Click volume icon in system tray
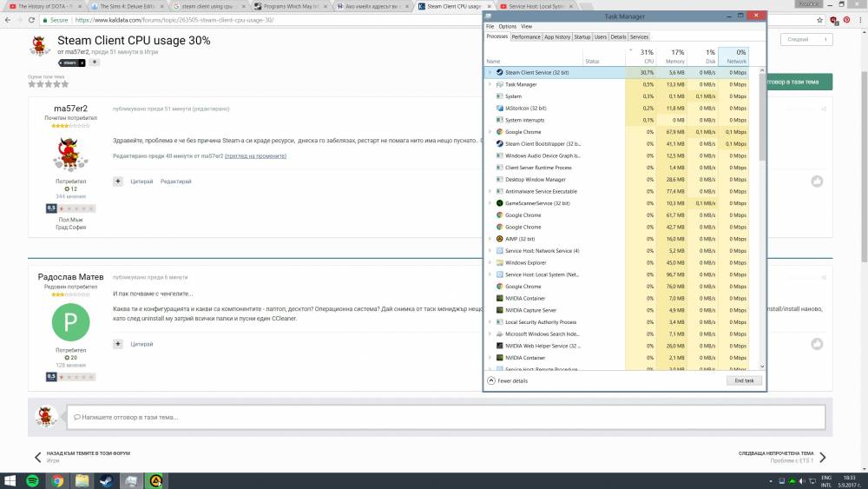Viewport: 868px width, 489px height. point(802,481)
